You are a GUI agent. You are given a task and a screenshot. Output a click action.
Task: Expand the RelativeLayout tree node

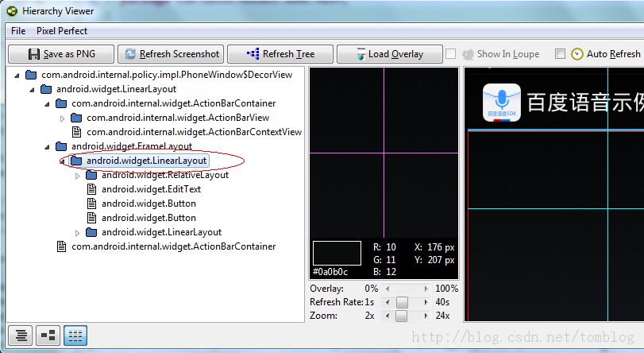pos(78,175)
